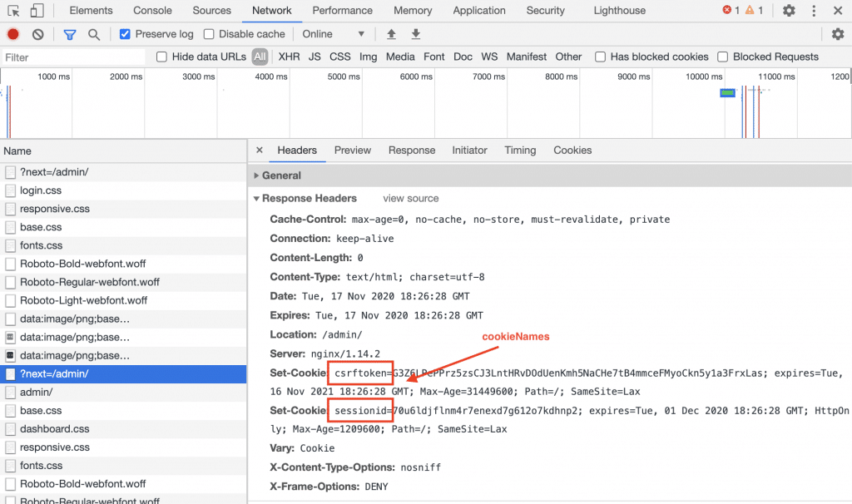Select the Roboto-Regular-webfont.woff request above Roboto-Light
The width and height of the screenshot is (852, 504).
coord(123,282)
